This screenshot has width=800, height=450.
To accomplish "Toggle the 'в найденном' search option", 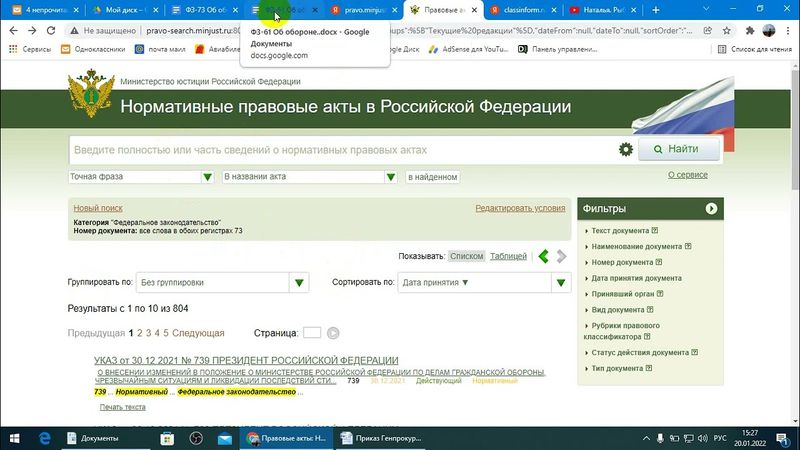I will click(433, 177).
